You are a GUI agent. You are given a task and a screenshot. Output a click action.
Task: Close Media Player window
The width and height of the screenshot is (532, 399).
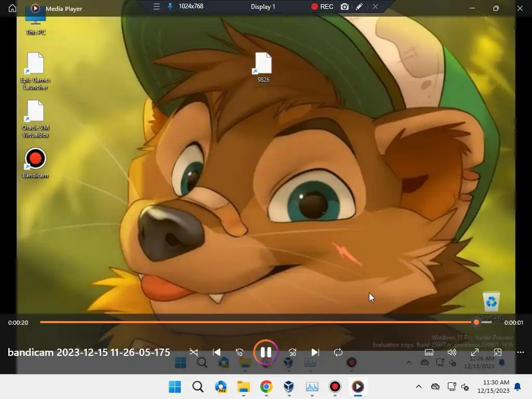pyautogui.click(x=520, y=8)
